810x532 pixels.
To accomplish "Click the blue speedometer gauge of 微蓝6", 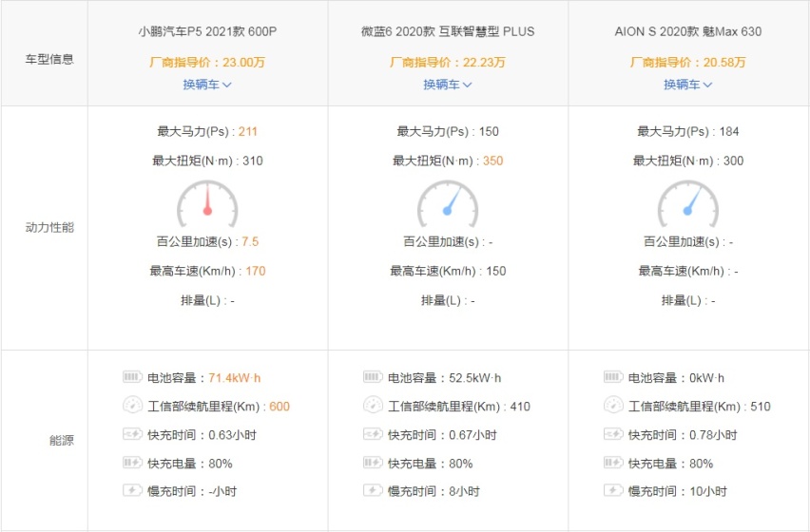I will pos(448,203).
